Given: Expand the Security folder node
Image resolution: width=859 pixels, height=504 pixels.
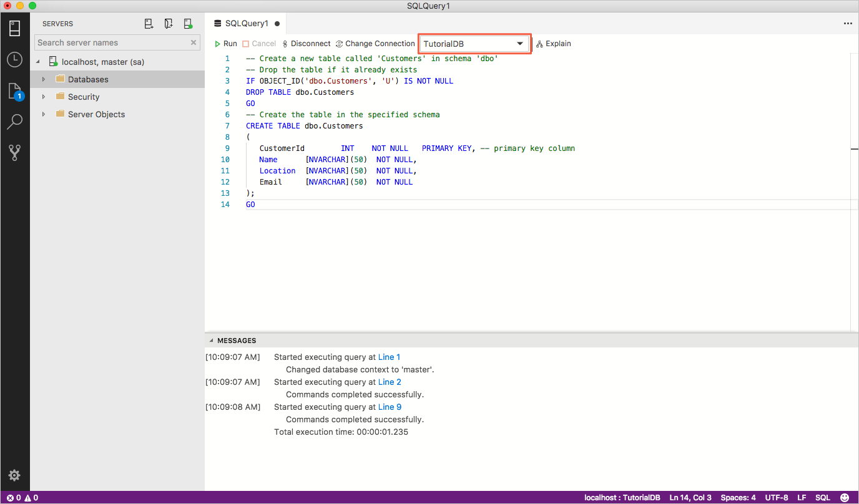Looking at the screenshot, I should pos(44,97).
